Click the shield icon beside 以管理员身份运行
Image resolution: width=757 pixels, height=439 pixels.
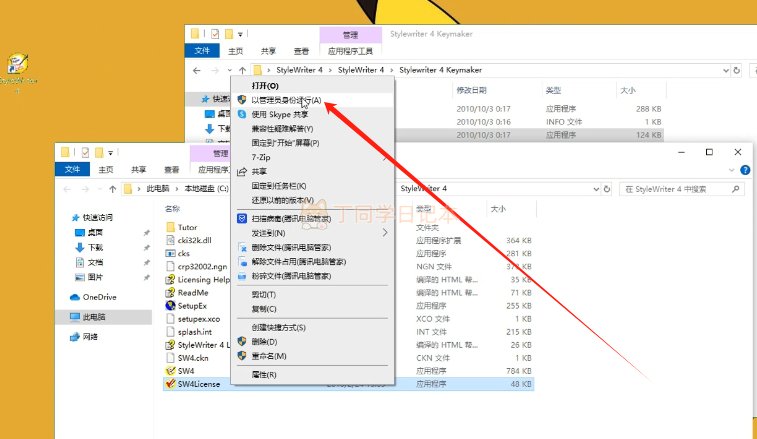[x=242, y=100]
